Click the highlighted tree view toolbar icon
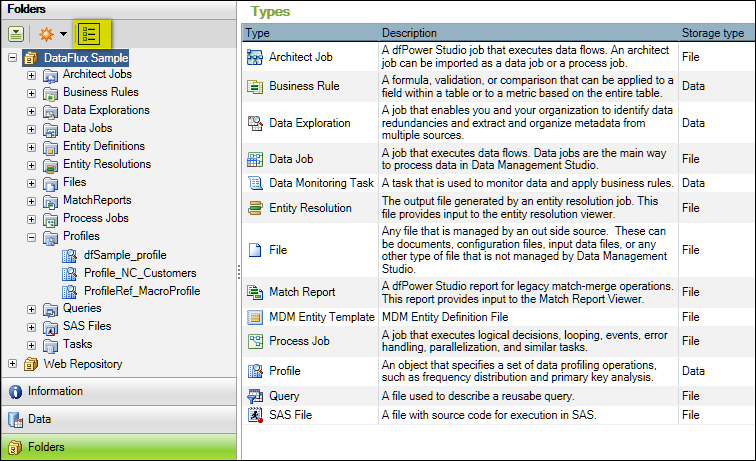The height and width of the screenshot is (461, 756). [89, 33]
